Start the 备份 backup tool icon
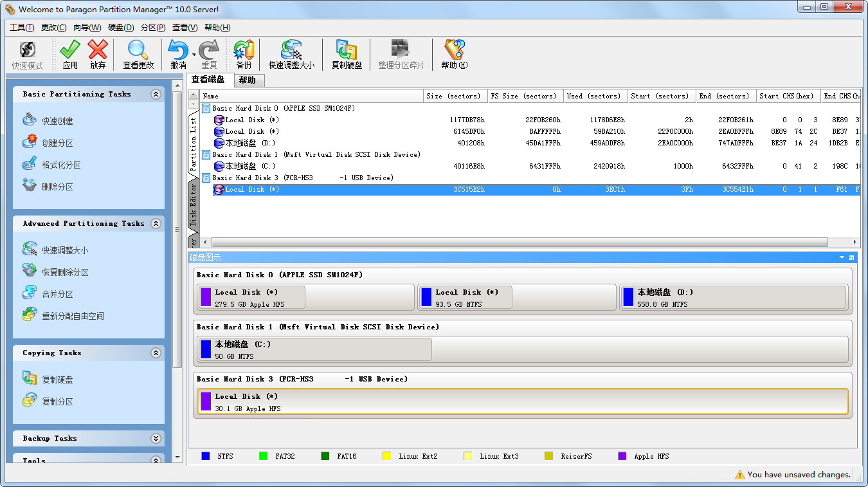 [x=244, y=50]
